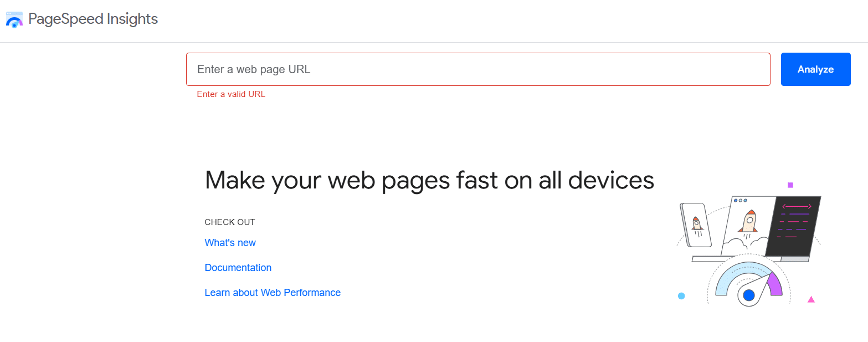868x342 pixels.
Task: Open the Documentation link
Action: [x=238, y=267]
